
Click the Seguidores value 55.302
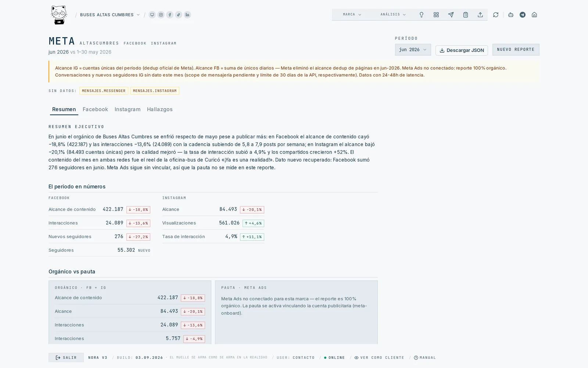point(126,250)
